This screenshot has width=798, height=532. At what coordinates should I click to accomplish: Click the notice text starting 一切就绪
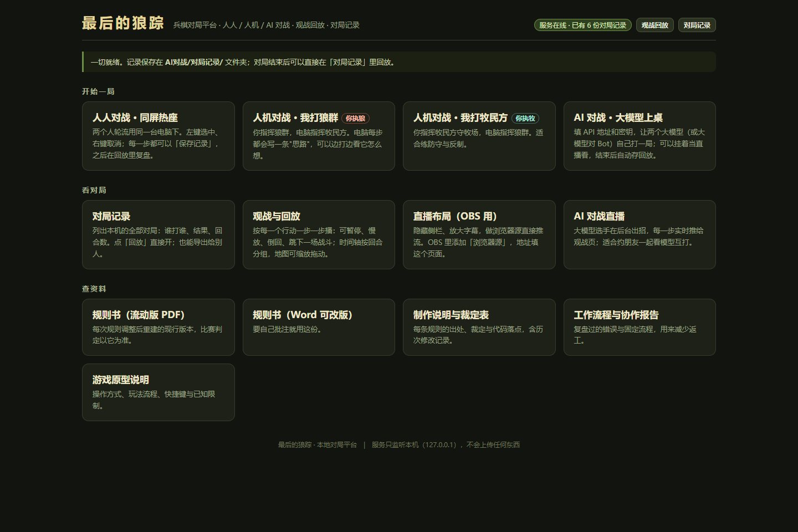(x=244, y=62)
